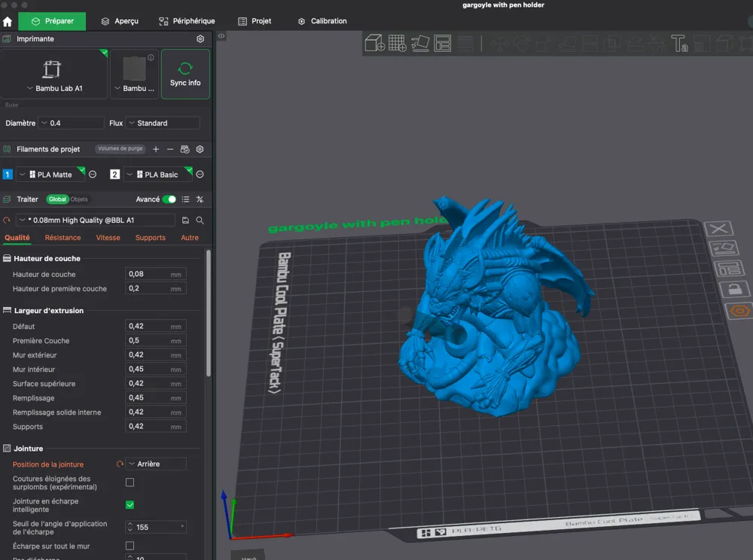Select the Autre settings tab
Screen dimensions: 753x560
pos(190,238)
